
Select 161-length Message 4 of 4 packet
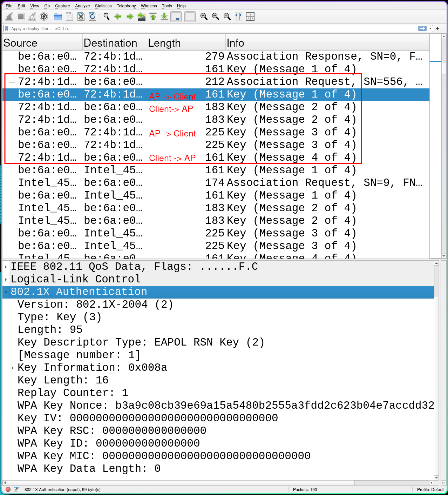216,157
